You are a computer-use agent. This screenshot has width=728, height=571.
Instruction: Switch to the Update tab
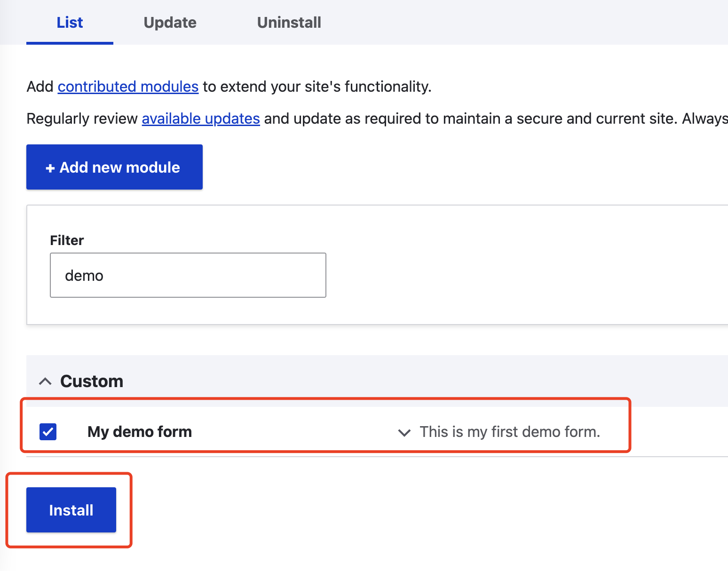(170, 23)
